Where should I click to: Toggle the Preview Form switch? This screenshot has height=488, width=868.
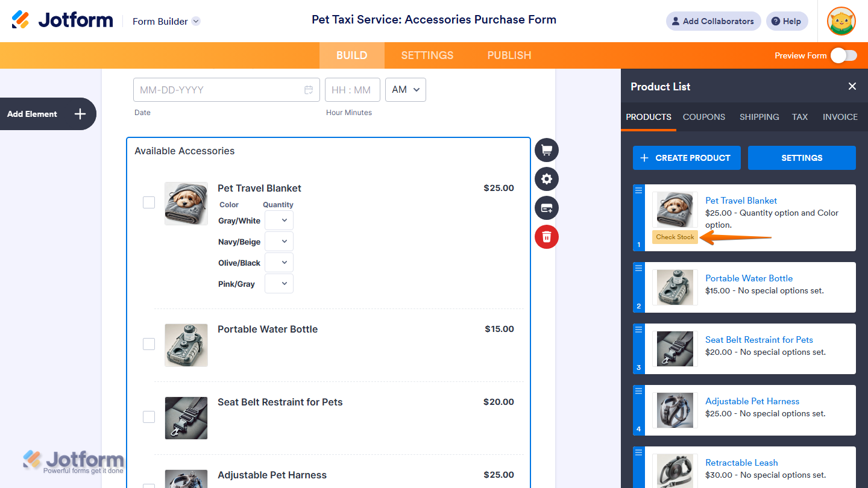pos(843,55)
